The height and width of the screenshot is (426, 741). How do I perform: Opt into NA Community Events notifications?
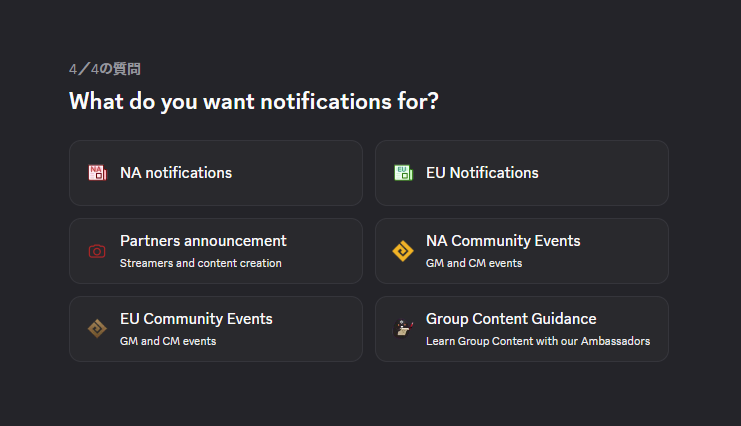click(x=522, y=251)
